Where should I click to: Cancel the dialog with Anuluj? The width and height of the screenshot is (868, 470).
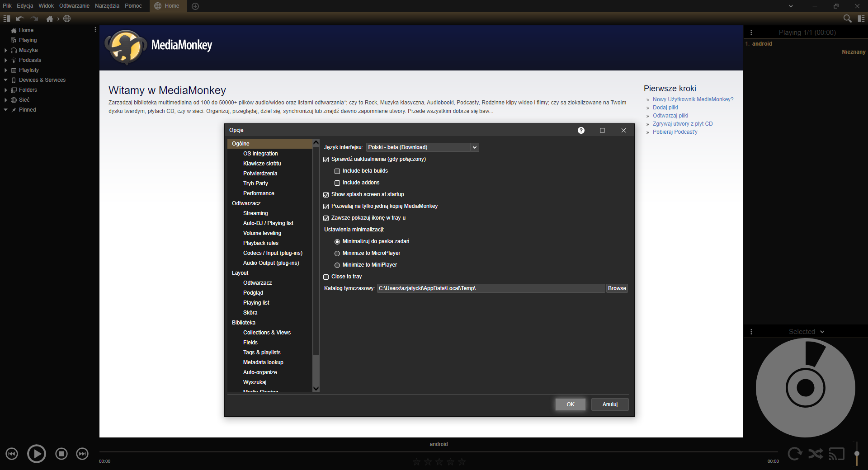(x=610, y=404)
